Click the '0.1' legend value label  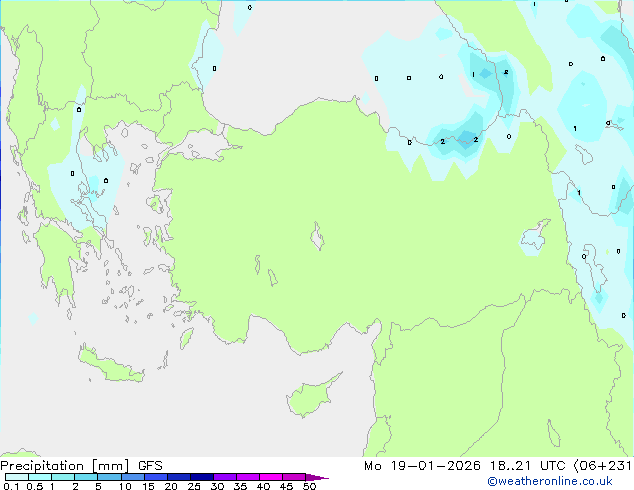click(x=11, y=486)
